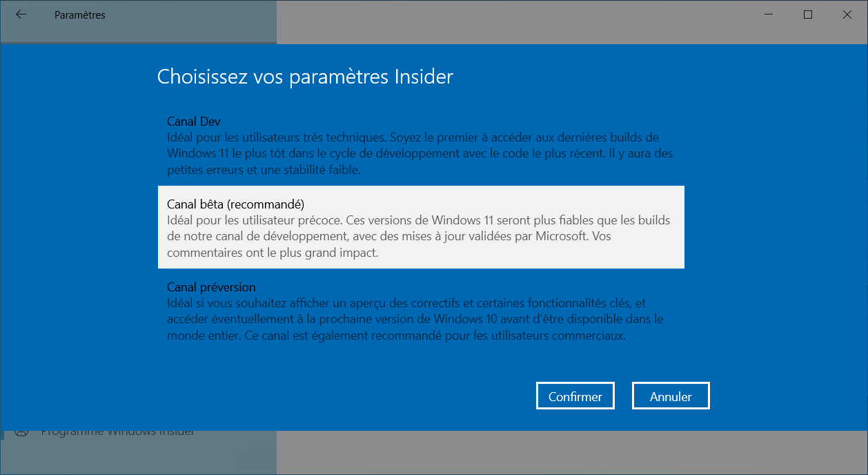
Task: Confirm the Insider channel with Confirmer
Action: pos(575,396)
